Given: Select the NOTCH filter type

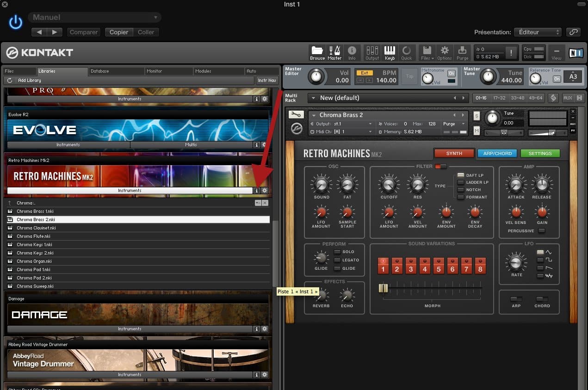Looking at the screenshot, I should pos(461,190).
